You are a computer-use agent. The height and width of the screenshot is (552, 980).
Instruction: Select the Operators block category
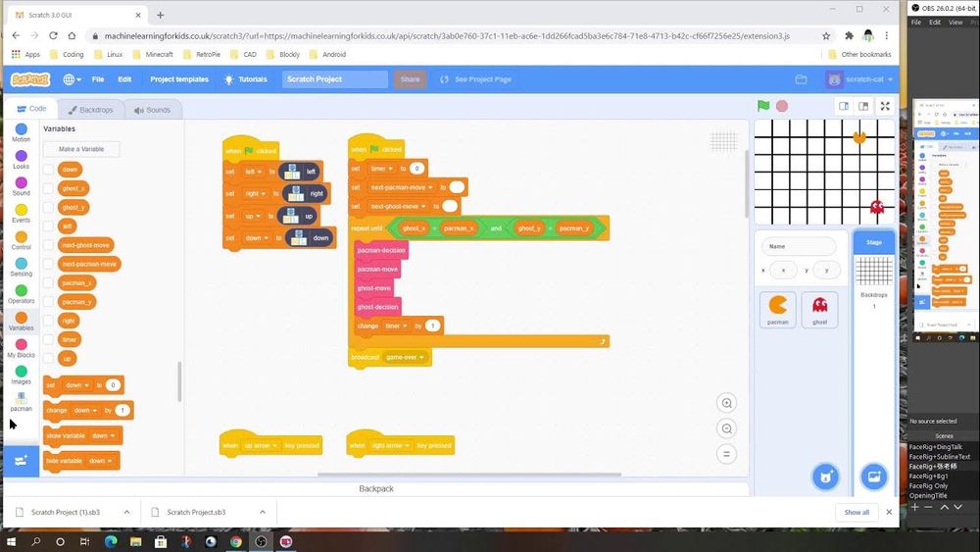pos(22,294)
